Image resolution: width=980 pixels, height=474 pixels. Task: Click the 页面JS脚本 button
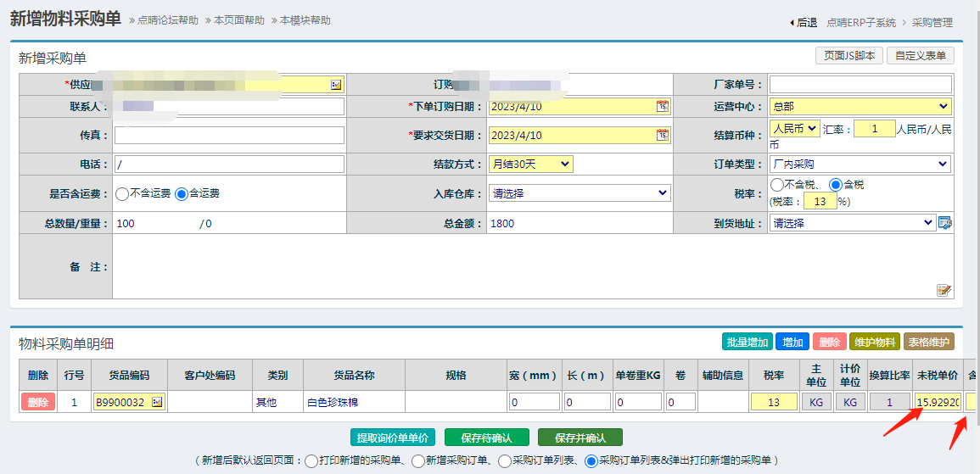pos(848,56)
